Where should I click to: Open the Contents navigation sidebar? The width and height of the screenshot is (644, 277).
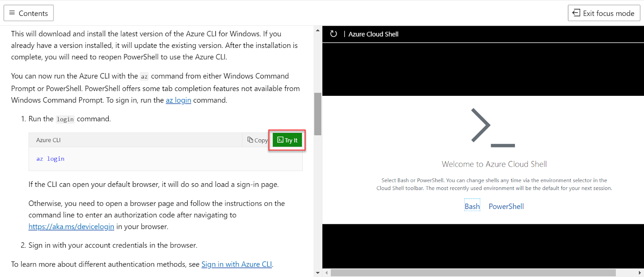click(28, 12)
